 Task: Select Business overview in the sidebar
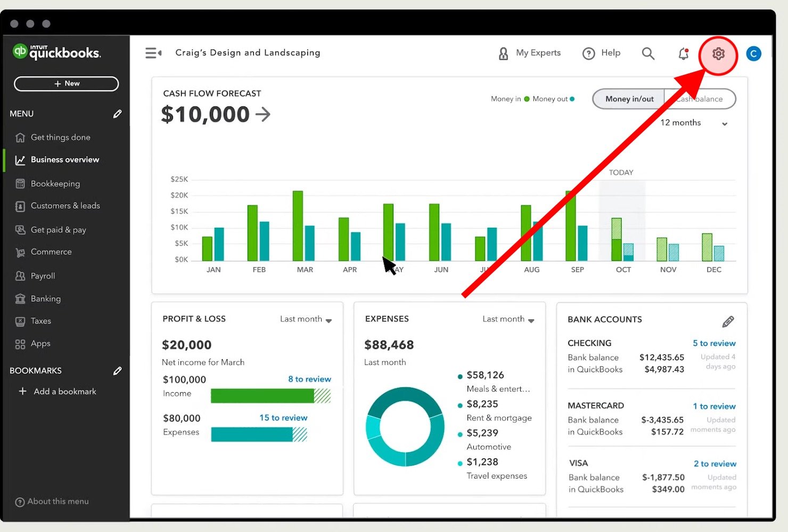(x=65, y=160)
